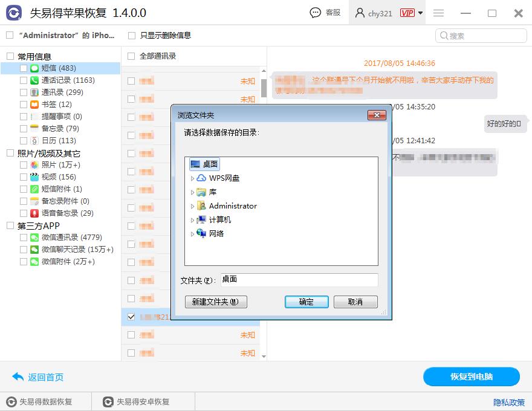Click 恢复到电脑 button
Image resolution: width=532 pixels, height=411 pixels.
click(x=472, y=377)
